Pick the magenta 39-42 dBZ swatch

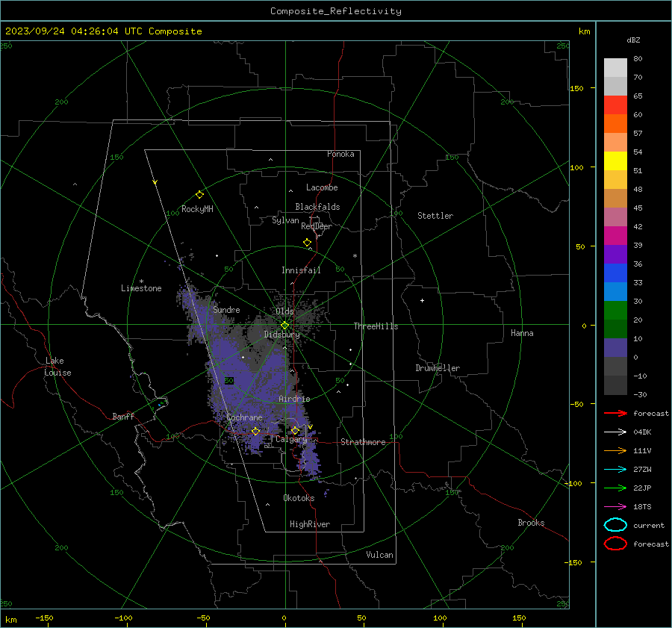pyautogui.click(x=615, y=236)
